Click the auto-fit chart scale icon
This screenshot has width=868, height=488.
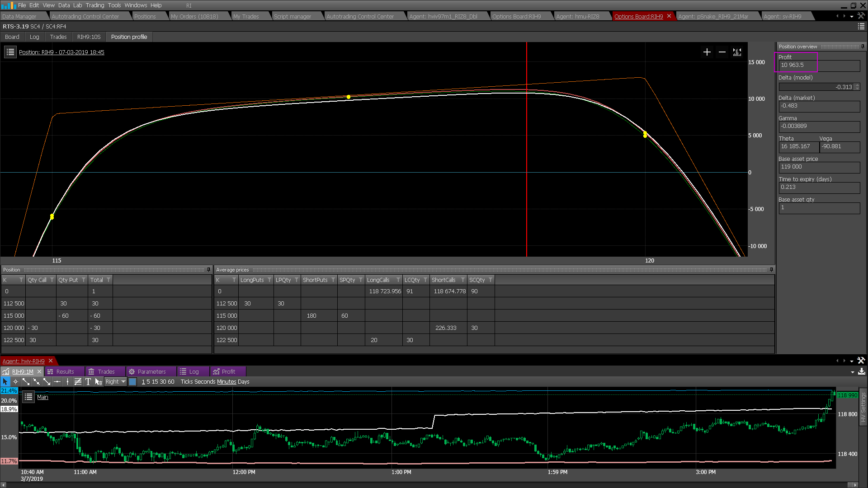point(737,52)
